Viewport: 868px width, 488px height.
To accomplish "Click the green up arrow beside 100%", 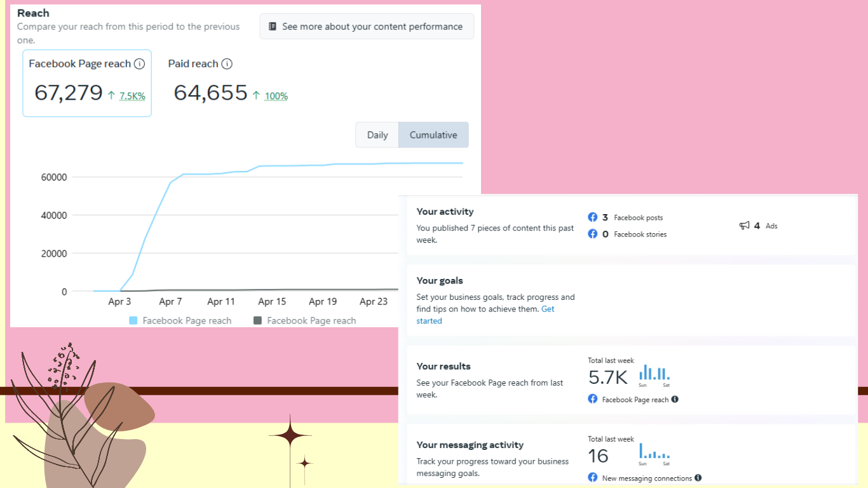I will (256, 95).
